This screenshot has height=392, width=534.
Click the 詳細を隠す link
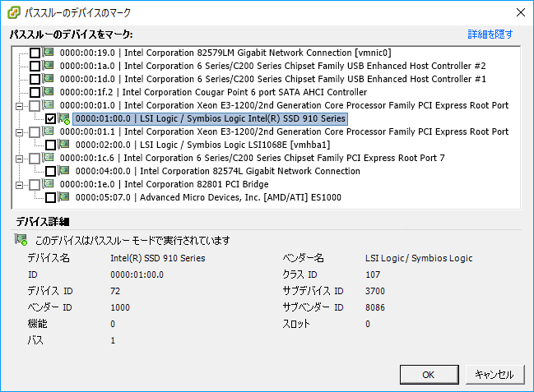coord(490,34)
